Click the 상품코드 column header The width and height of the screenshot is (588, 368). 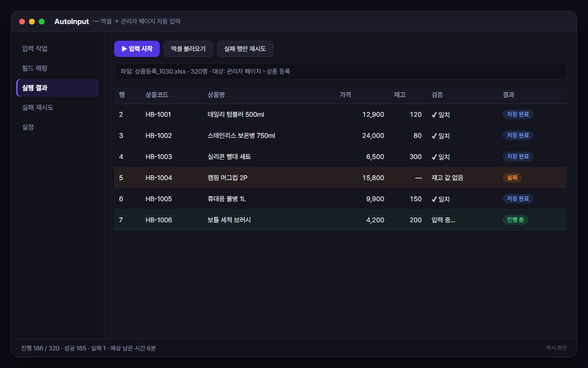157,95
